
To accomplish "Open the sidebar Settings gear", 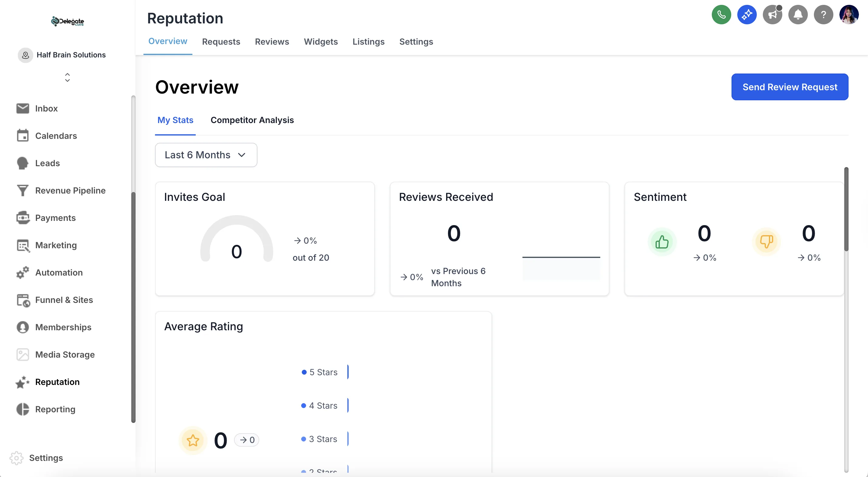I will [x=16, y=458].
